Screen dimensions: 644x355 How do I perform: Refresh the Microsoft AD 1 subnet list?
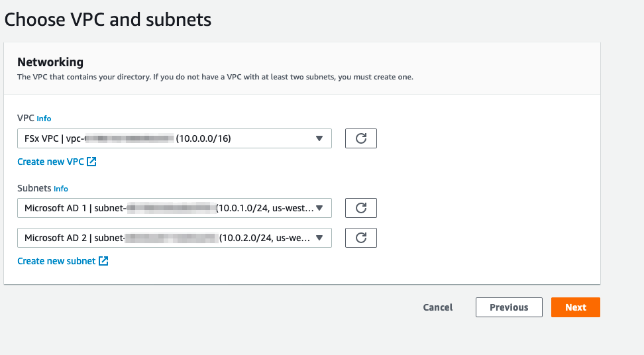[x=361, y=208]
